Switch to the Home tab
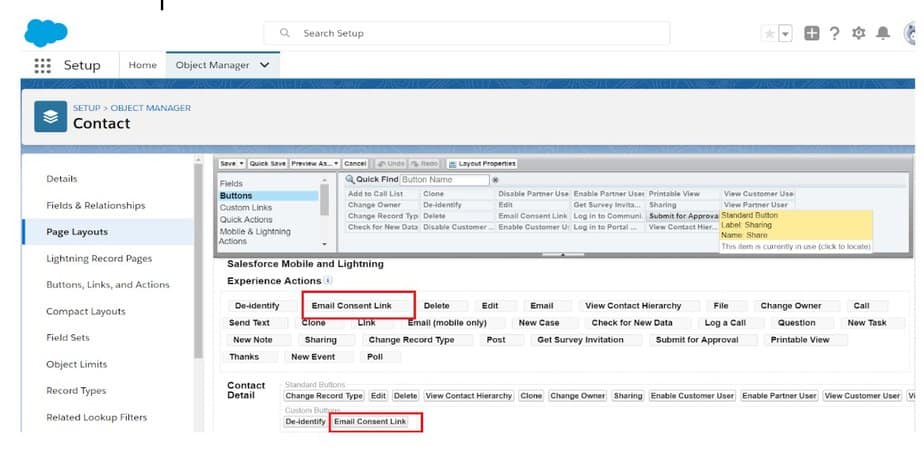The width and height of the screenshot is (924, 457). coord(143,65)
